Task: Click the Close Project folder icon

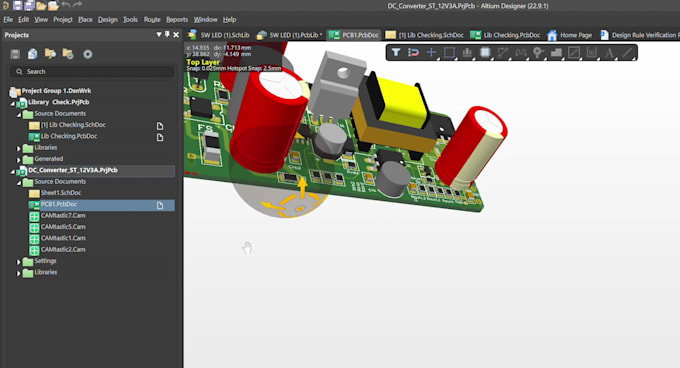Action: coord(68,54)
